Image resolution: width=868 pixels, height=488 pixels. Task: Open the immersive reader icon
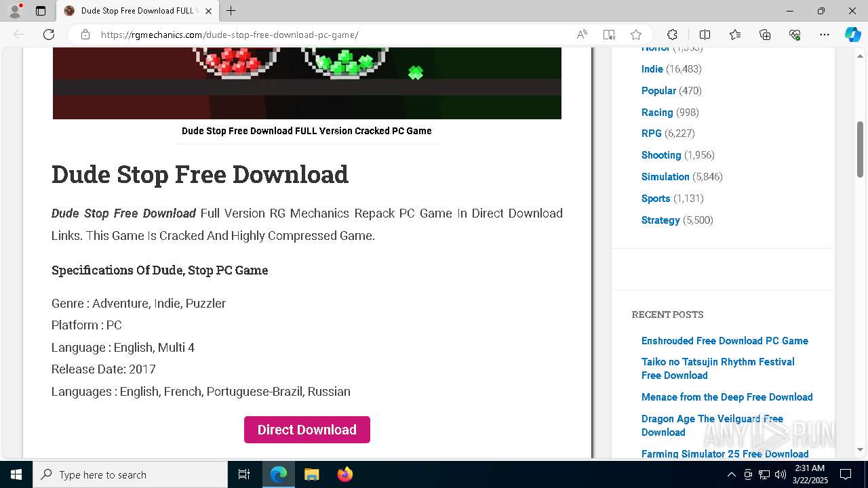[x=609, y=35]
